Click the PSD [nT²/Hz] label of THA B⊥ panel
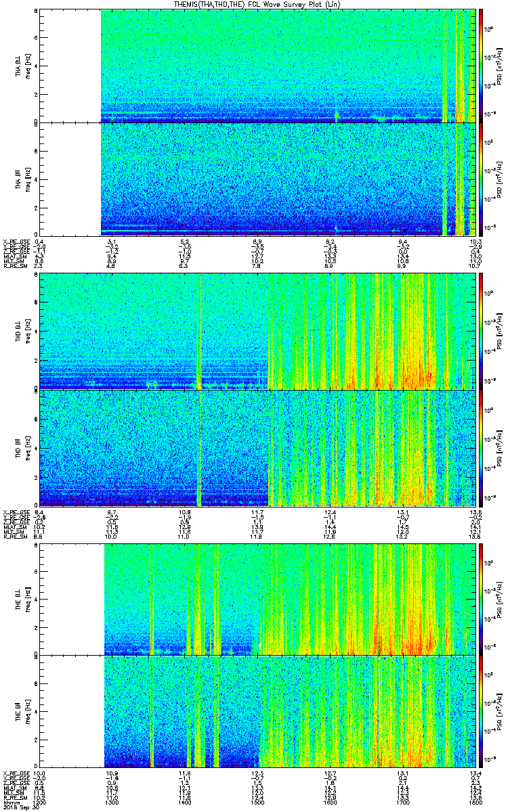Viewport: 508px width, 812px height. coord(500,66)
